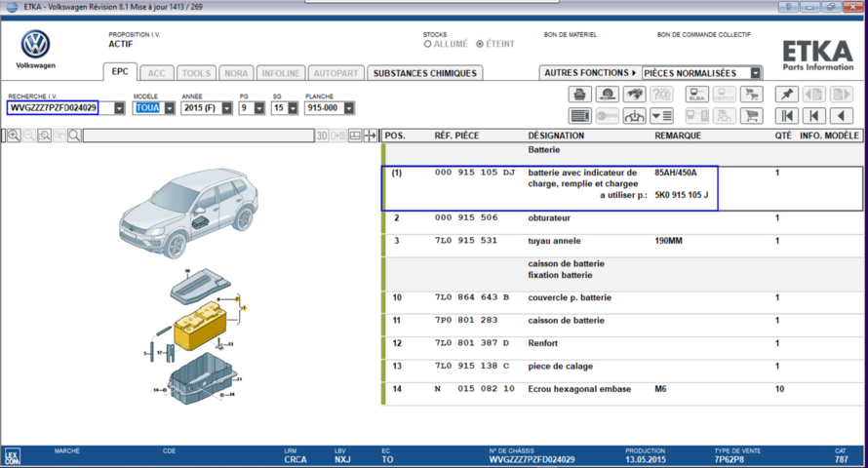The height and width of the screenshot is (468, 868).
Task: Click the RECHERCHE I.V. VIN input field
Action: click(x=54, y=108)
